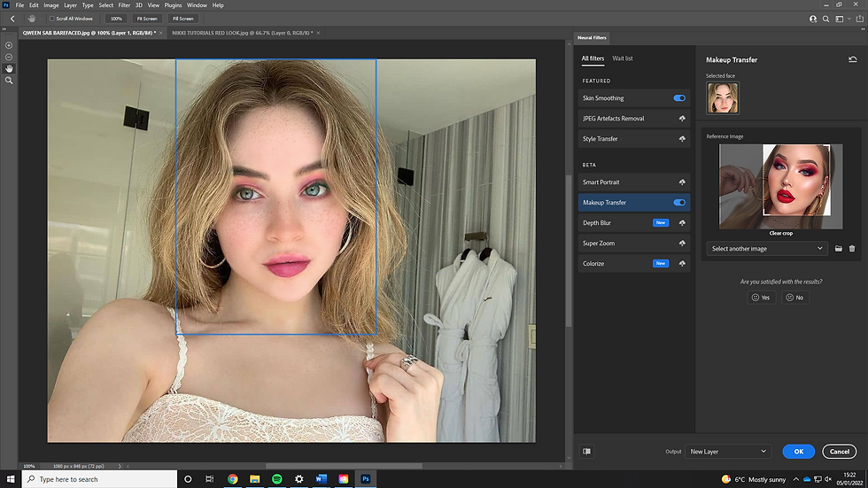
Task: Download the Style Transfer filter via cloud icon
Action: 682,139
